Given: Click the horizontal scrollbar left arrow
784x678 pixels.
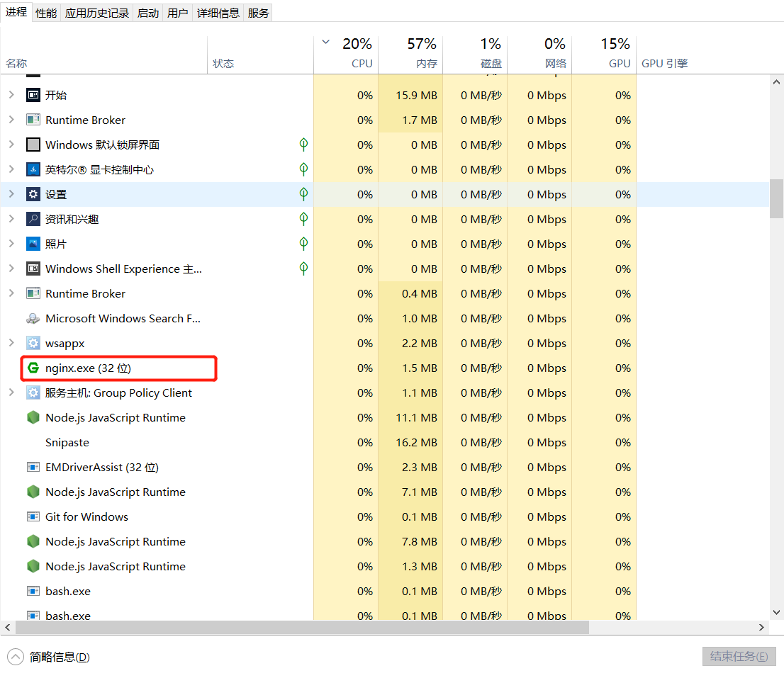Looking at the screenshot, I should click(8, 627).
